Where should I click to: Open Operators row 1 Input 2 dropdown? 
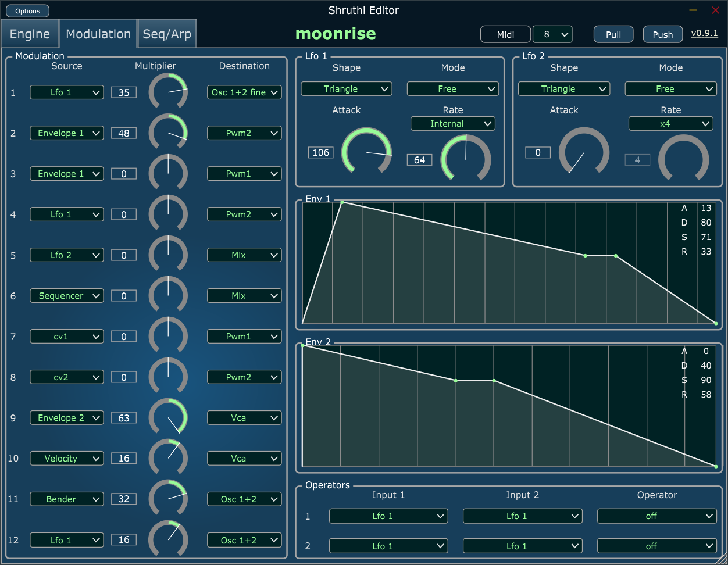pyautogui.click(x=522, y=516)
